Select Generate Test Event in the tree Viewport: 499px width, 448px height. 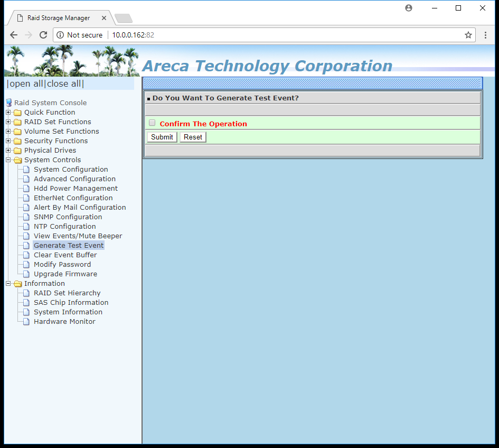[69, 246]
